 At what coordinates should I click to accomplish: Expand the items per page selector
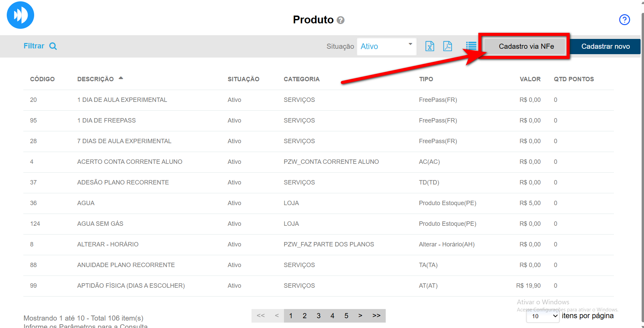542,316
